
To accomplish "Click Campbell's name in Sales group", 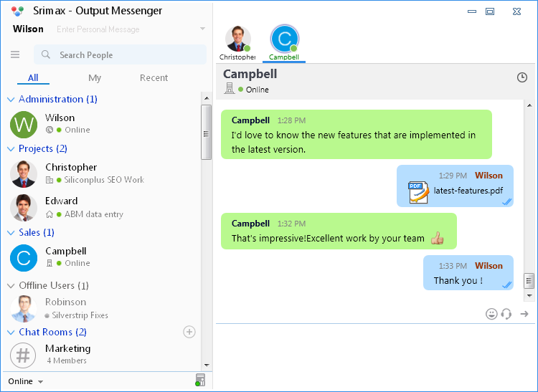I will click(65, 251).
